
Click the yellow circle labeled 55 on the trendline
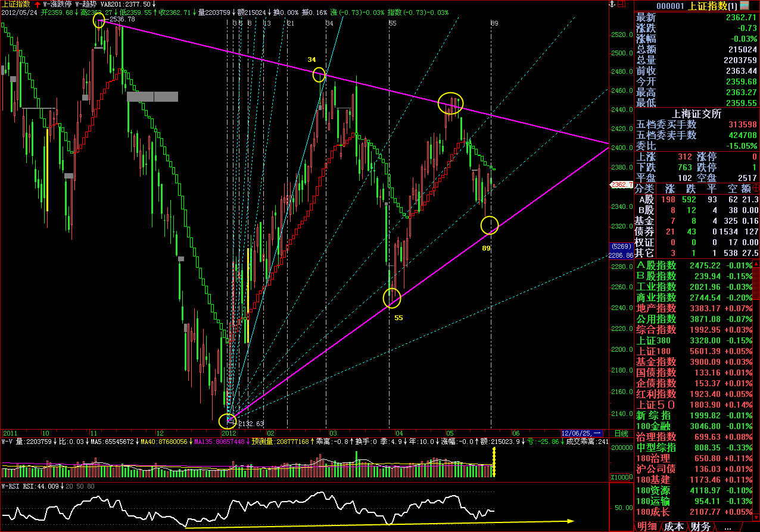391,298
